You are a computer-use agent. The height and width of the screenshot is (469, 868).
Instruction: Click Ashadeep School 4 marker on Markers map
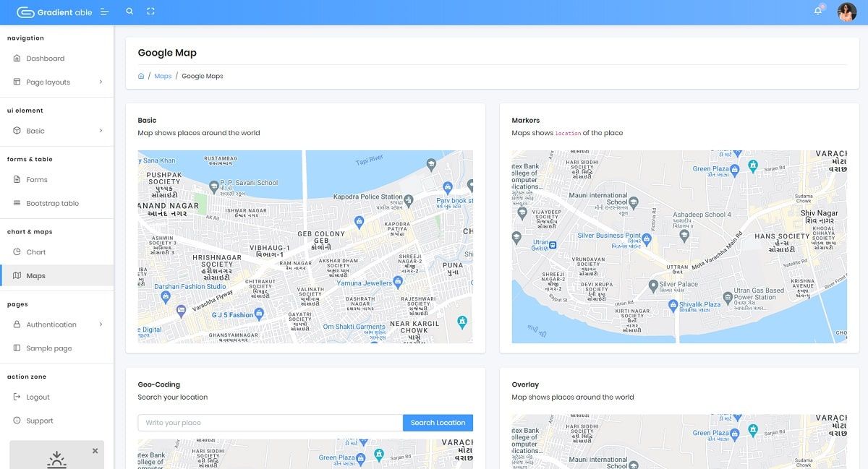coord(684,234)
